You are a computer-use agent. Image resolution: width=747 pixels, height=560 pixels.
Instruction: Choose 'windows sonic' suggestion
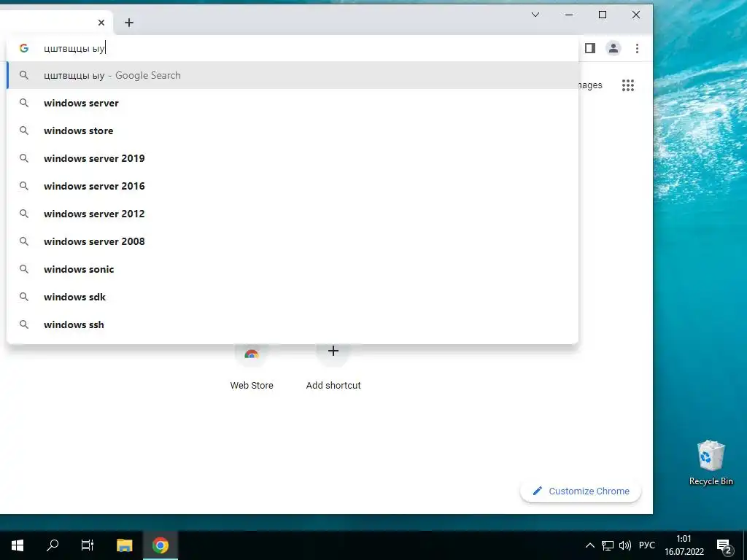click(x=293, y=269)
